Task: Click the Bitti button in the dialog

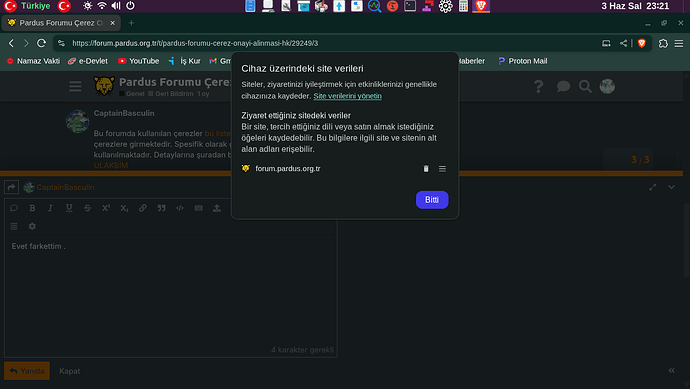Action: coord(432,200)
